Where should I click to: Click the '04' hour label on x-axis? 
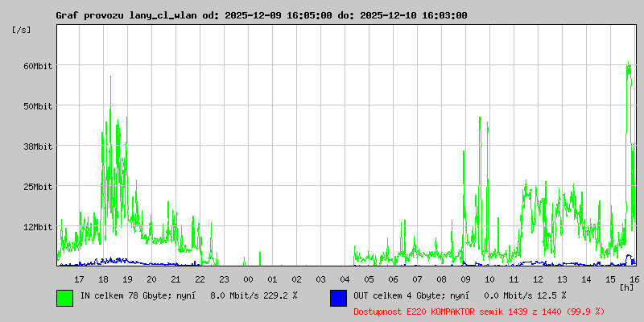click(345, 279)
